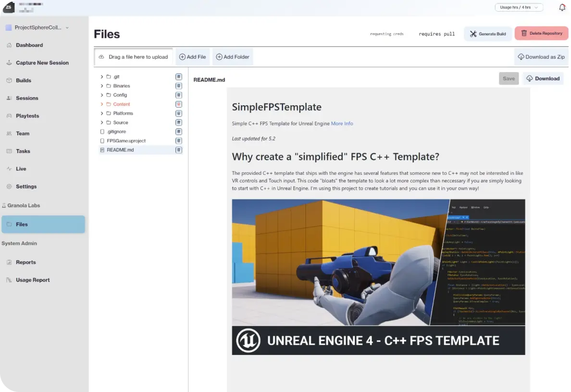Click the Usage Report icon under System Admin
This screenshot has width=571, height=392.
11,280
